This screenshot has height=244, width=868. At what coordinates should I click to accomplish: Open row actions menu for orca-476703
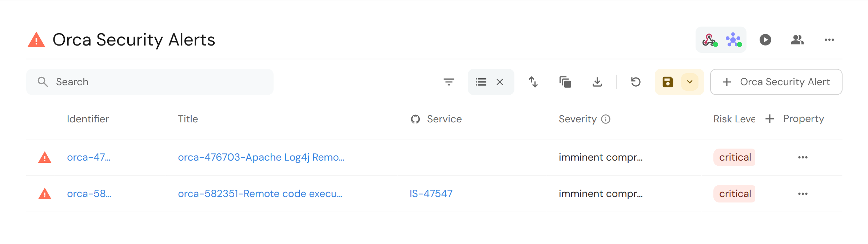tap(803, 157)
